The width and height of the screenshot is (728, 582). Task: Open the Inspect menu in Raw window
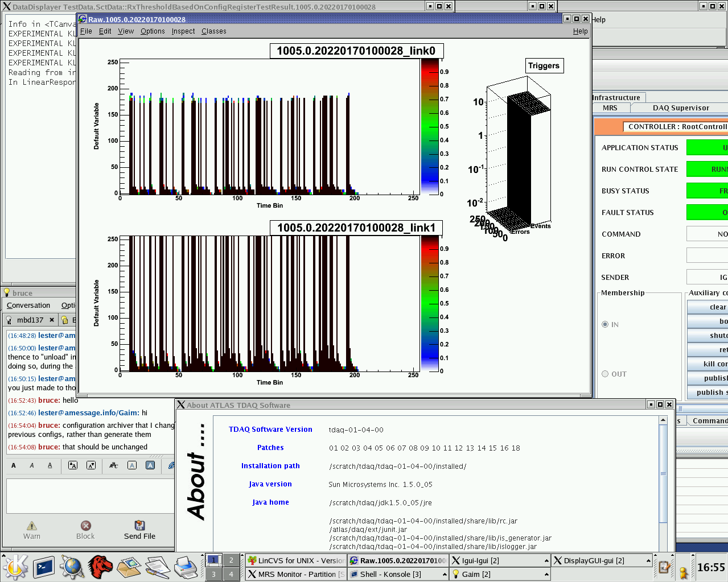(x=183, y=31)
